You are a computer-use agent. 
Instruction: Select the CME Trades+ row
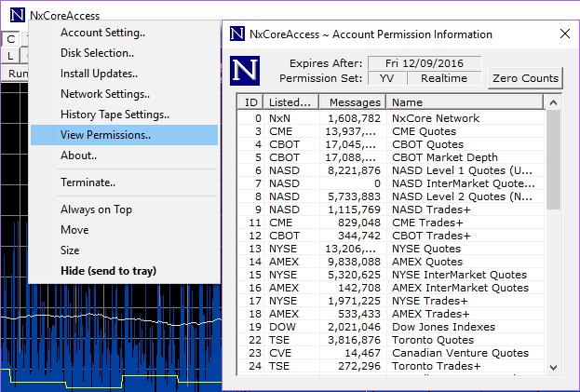[391, 223]
